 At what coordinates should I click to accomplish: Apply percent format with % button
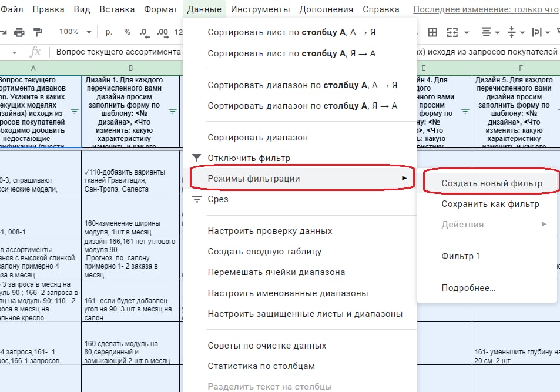127,32
